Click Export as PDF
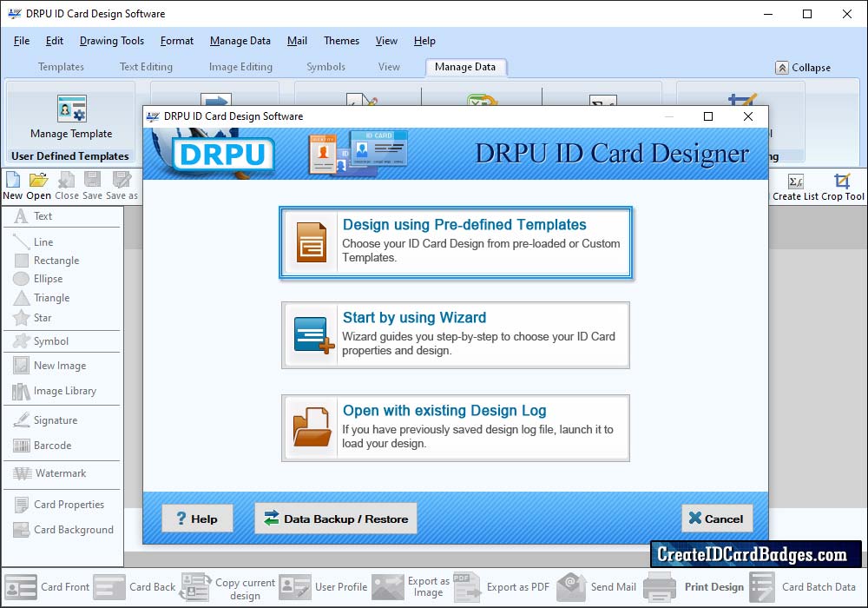This screenshot has width=868, height=608. (502, 587)
